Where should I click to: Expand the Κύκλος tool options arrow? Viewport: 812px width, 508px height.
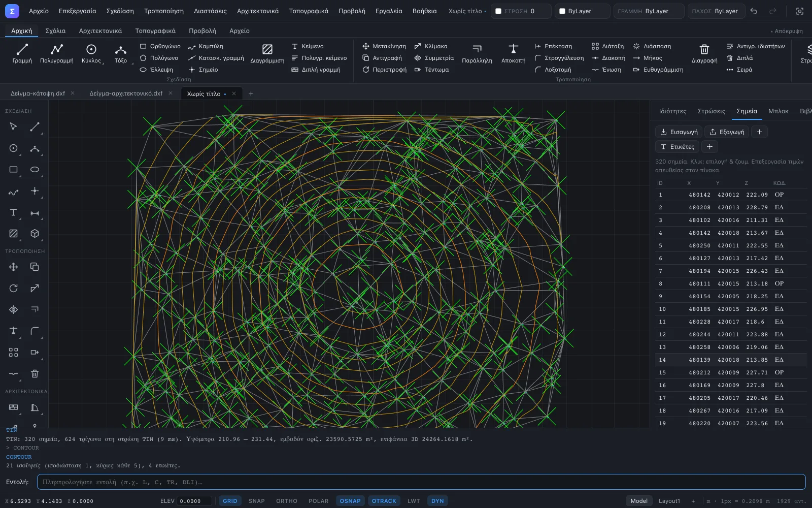point(104,63)
